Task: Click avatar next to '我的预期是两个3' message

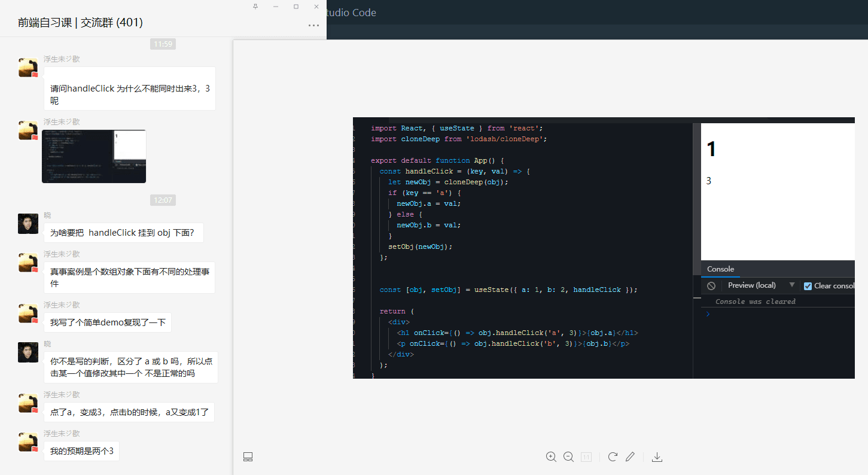Action: [x=28, y=442]
